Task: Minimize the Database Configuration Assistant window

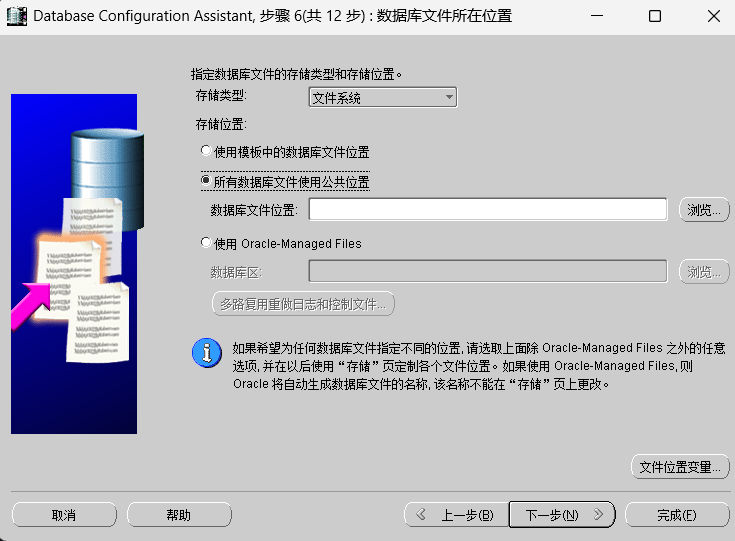Action: [597, 16]
